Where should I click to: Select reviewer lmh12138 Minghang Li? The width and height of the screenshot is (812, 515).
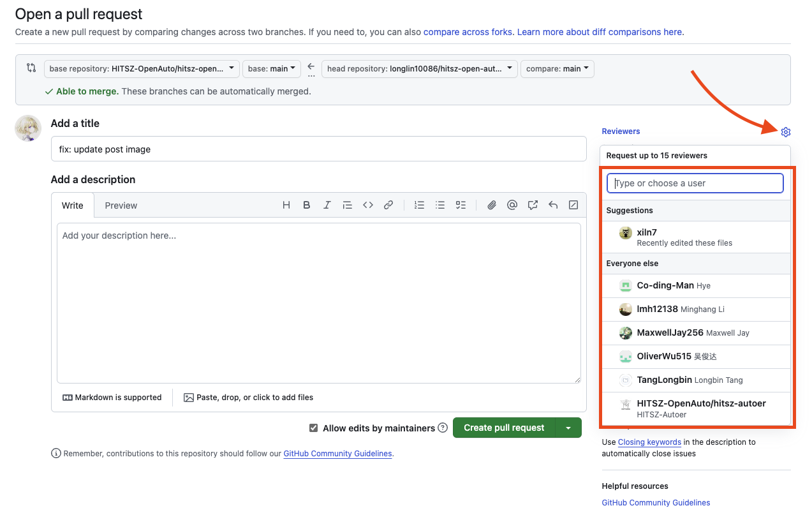click(697, 310)
